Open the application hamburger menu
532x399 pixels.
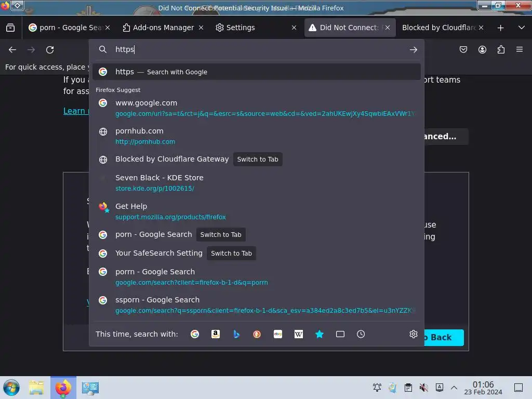point(520,49)
